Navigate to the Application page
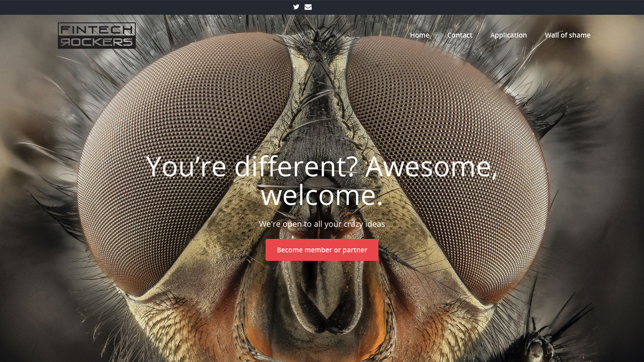 pos(508,35)
